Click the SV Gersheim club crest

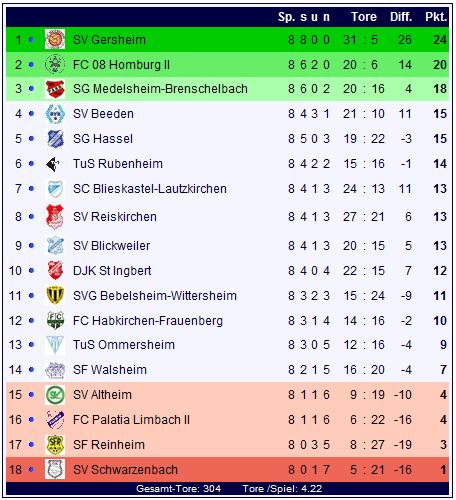pyautogui.click(x=55, y=39)
